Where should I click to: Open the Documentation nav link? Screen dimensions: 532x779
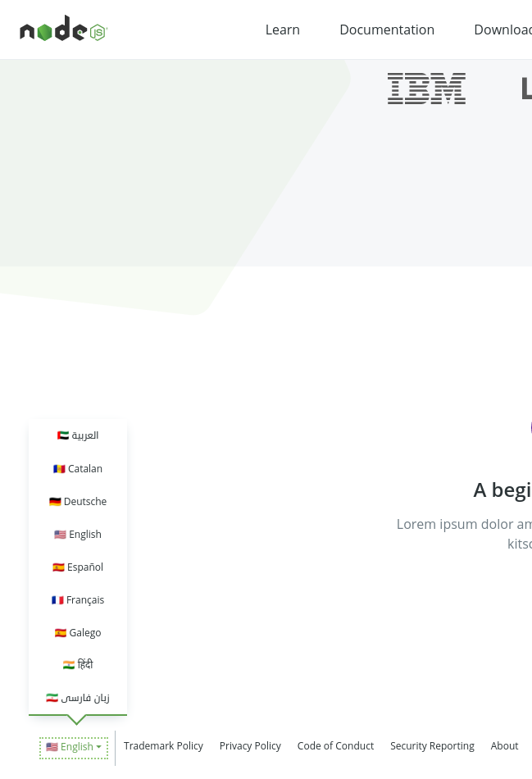coord(387,30)
